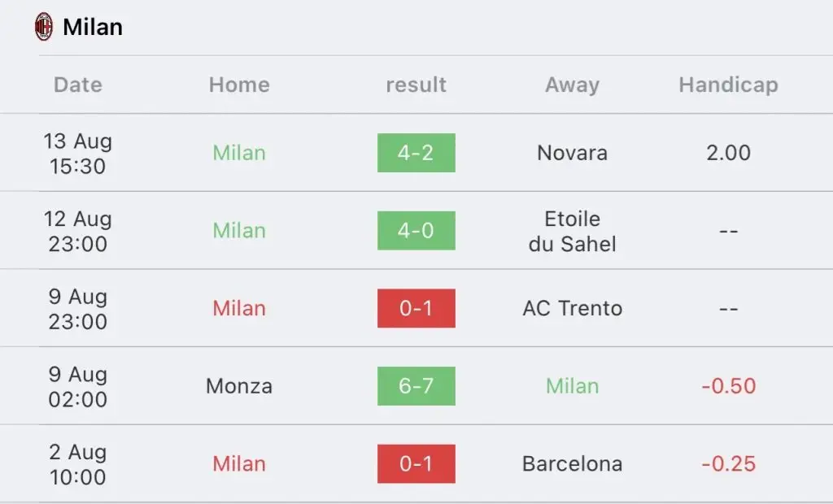Open Barcelona team link
Viewport: 833px width, 504px height.
point(572,463)
